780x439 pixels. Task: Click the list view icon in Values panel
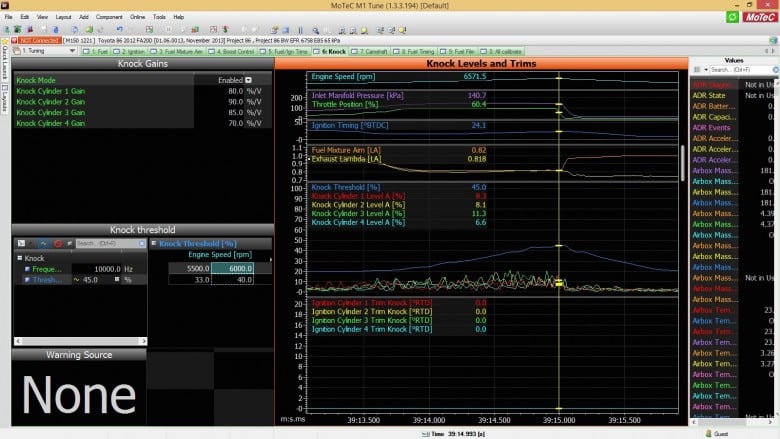pyautogui.click(x=697, y=70)
